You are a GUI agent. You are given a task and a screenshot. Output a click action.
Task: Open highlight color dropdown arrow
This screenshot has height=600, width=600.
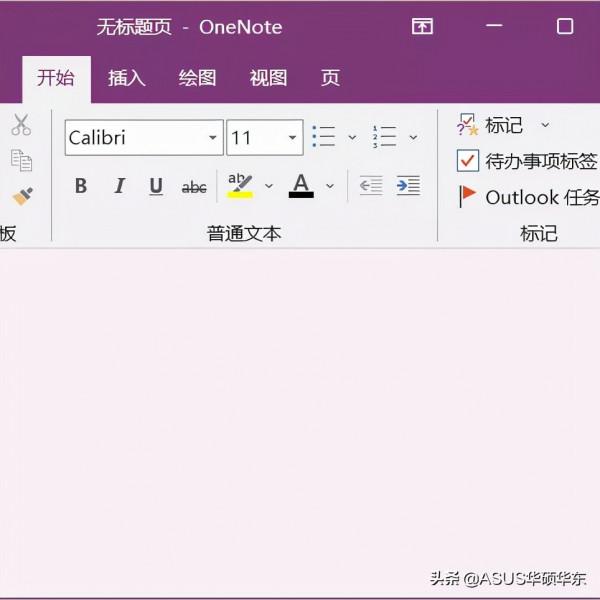point(269,186)
